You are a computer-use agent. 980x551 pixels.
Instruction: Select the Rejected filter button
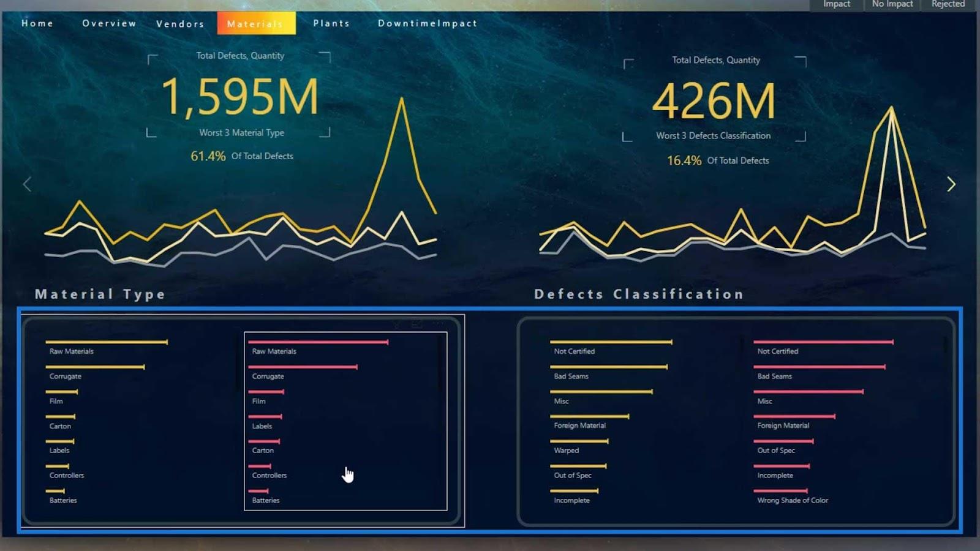tap(948, 4)
